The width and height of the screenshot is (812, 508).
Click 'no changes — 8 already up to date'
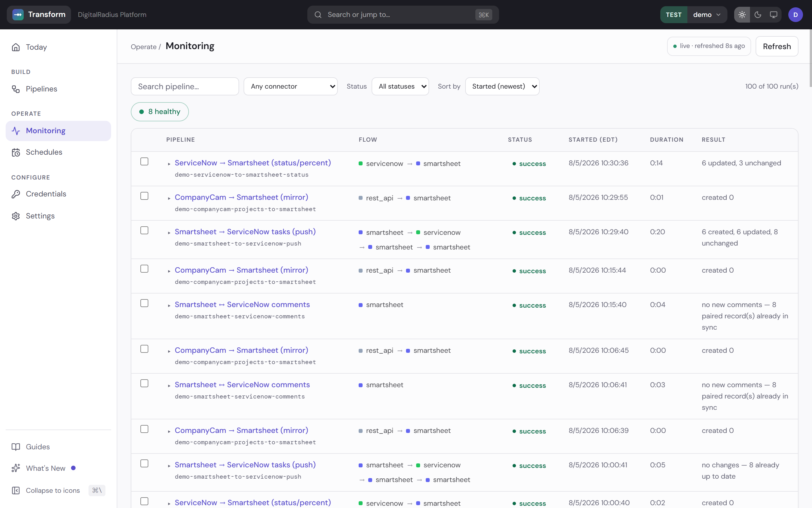click(x=740, y=471)
